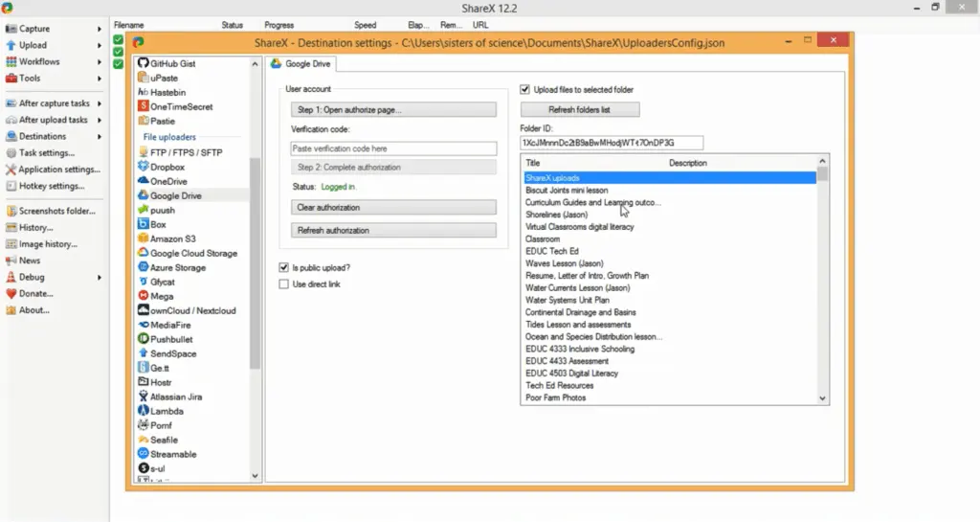Toggle the Is public upload checkbox
This screenshot has width=980, height=522.
point(283,267)
